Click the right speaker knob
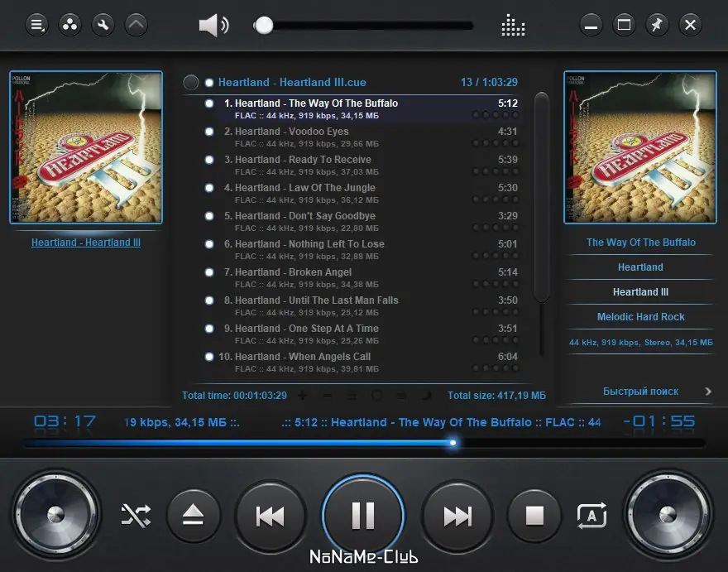The height and width of the screenshot is (572, 728). [668, 514]
